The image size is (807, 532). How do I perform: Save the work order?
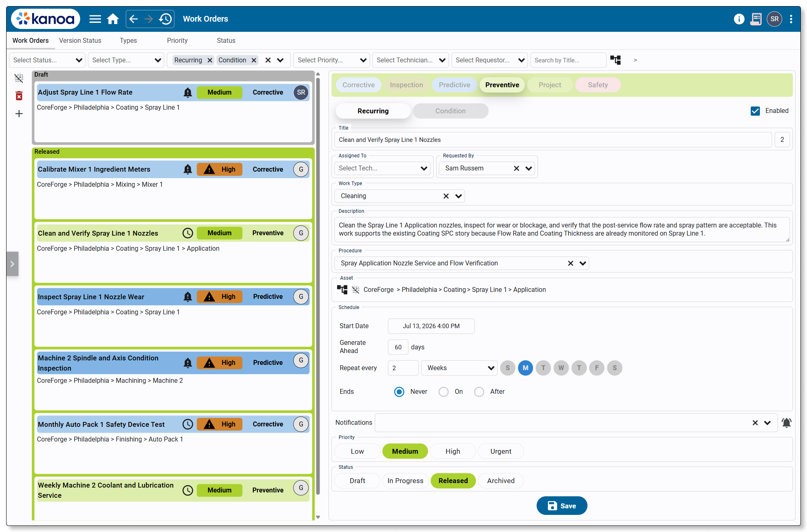click(x=562, y=506)
